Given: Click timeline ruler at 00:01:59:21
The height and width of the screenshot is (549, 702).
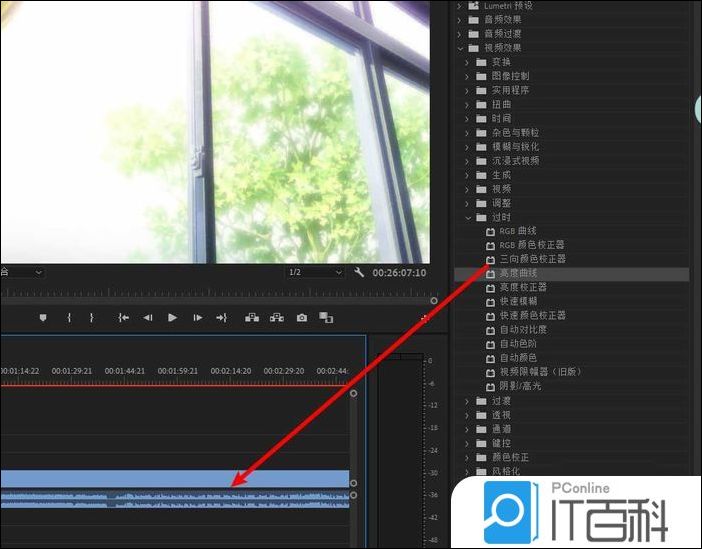Looking at the screenshot, I should click(x=177, y=371).
